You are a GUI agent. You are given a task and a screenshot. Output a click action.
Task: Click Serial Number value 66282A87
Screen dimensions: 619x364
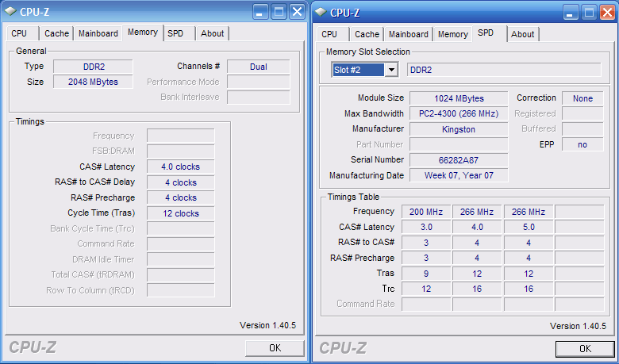(x=459, y=160)
